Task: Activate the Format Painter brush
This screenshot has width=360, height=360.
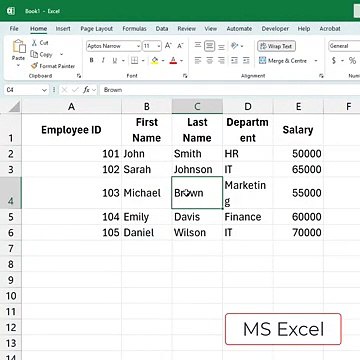Action: (53, 66)
